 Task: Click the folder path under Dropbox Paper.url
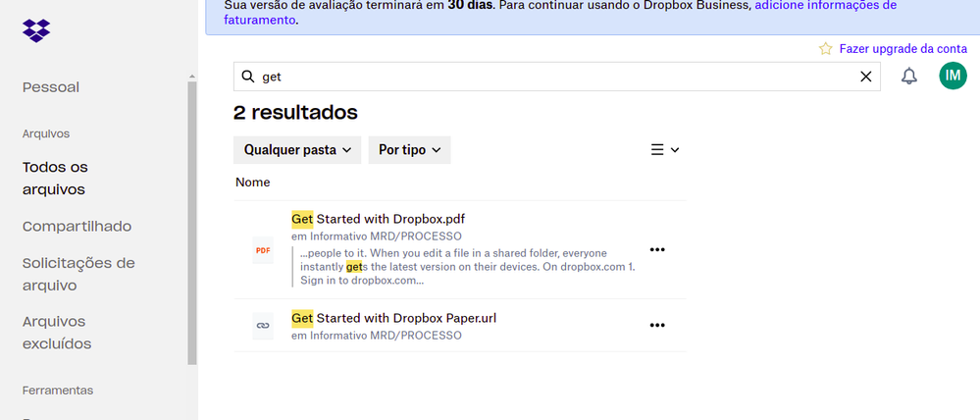pos(377,336)
